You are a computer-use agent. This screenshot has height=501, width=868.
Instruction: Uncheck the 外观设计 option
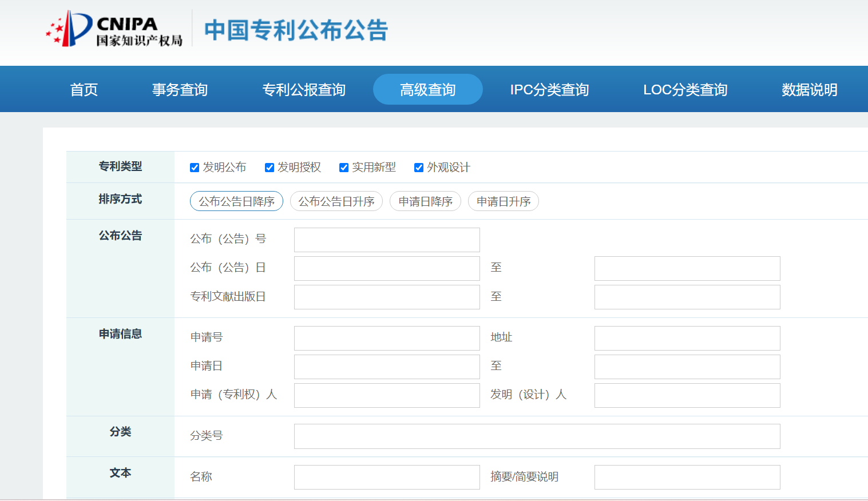[418, 167]
